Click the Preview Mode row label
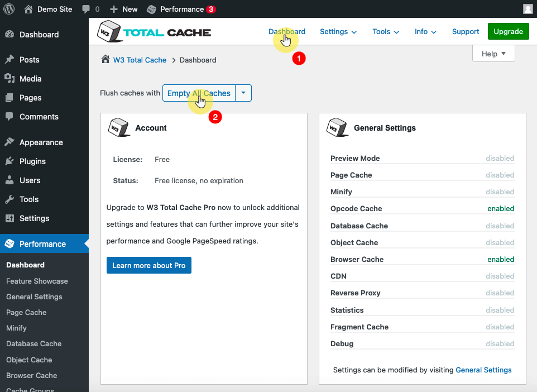This screenshot has width=537, height=392. click(x=355, y=159)
